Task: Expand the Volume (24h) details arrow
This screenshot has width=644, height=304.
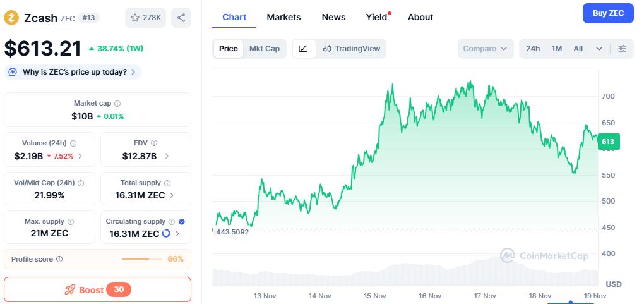Action: [x=80, y=156]
